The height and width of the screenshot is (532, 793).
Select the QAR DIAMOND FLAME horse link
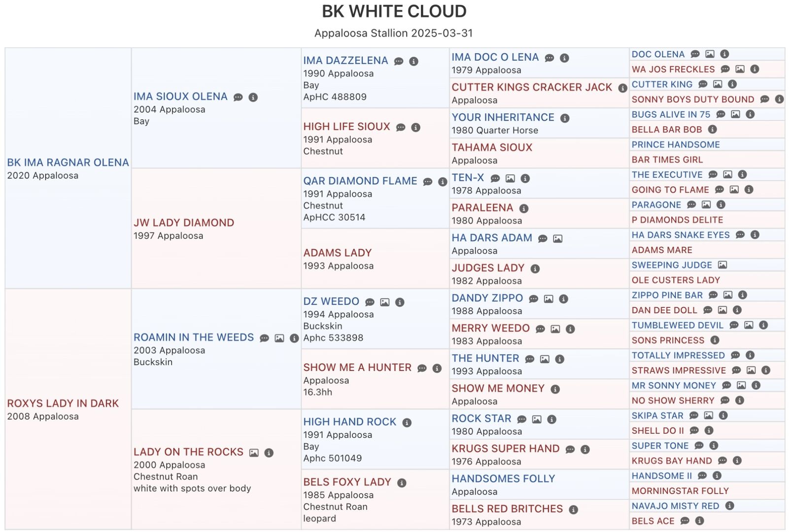360,181
